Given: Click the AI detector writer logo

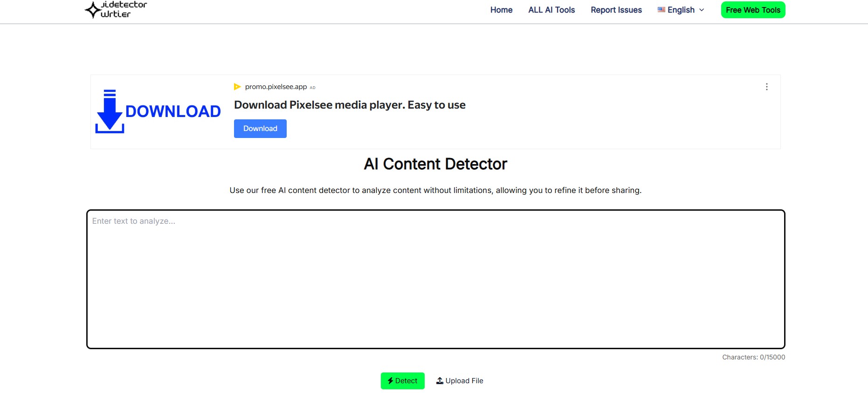Looking at the screenshot, I should [x=116, y=10].
